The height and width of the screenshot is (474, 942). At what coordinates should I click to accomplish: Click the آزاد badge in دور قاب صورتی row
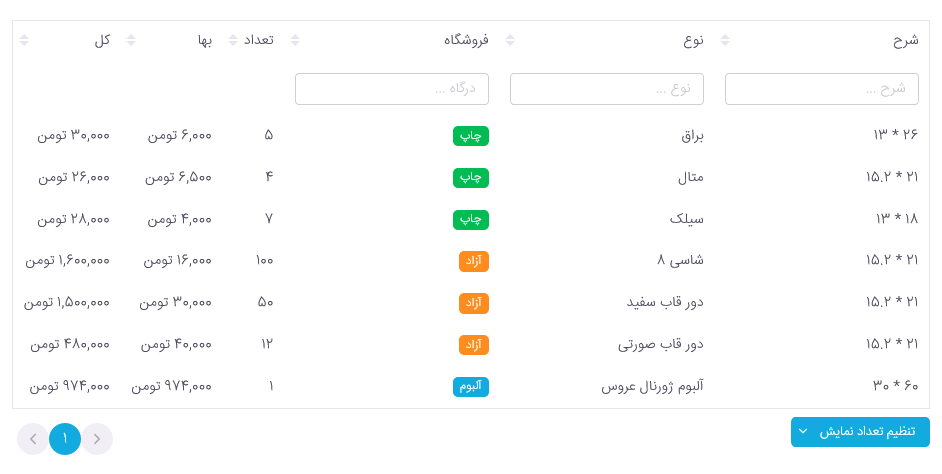click(474, 345)
